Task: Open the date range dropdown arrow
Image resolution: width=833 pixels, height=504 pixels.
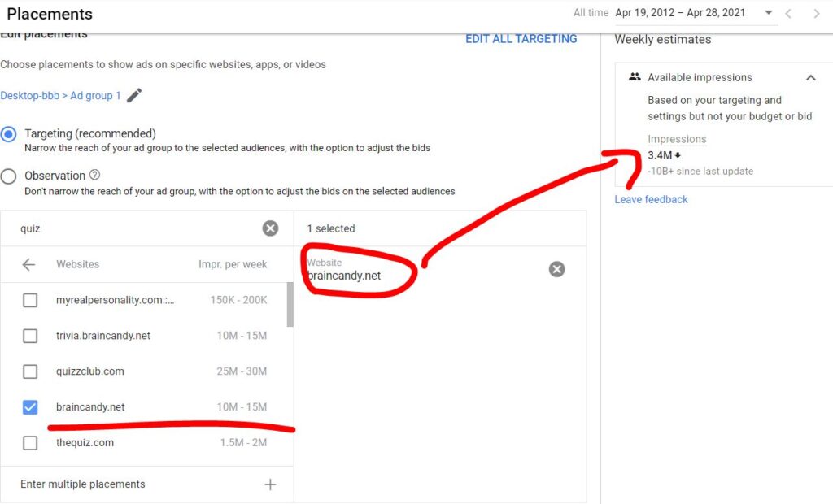Action: point(768,13)
